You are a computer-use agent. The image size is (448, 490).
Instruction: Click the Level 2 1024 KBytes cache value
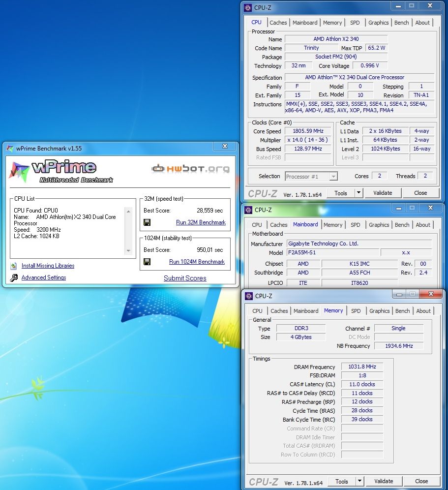click(x=386, y=149)
